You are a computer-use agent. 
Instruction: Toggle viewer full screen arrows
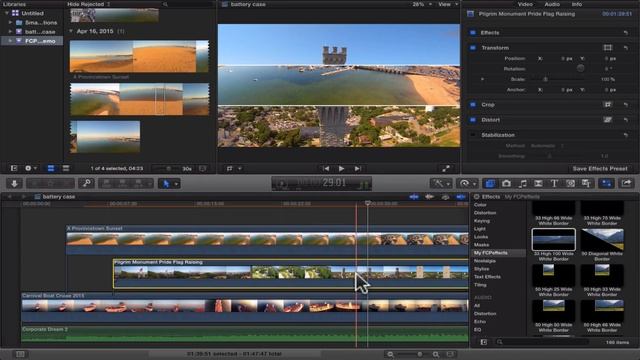[x=446, y=168]
